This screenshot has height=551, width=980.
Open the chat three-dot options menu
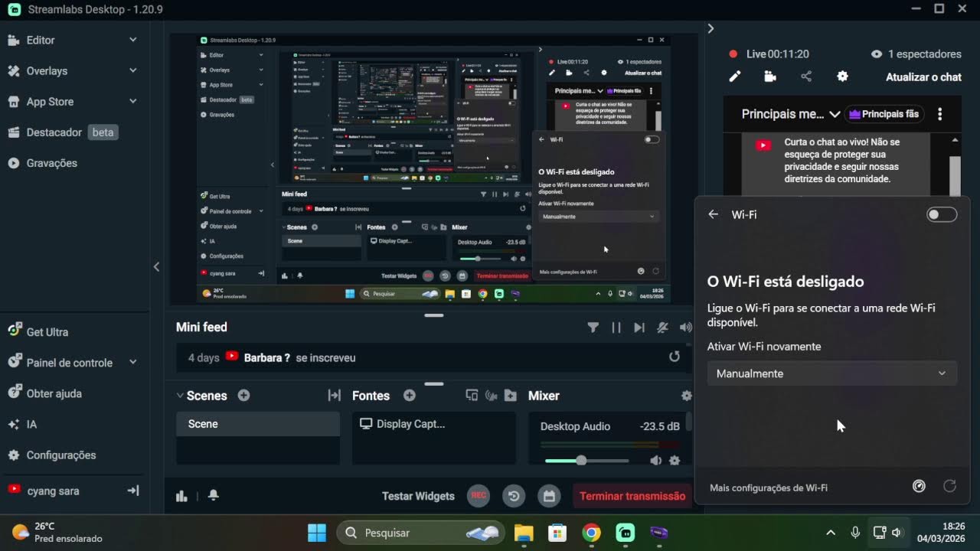pos(940,114)
